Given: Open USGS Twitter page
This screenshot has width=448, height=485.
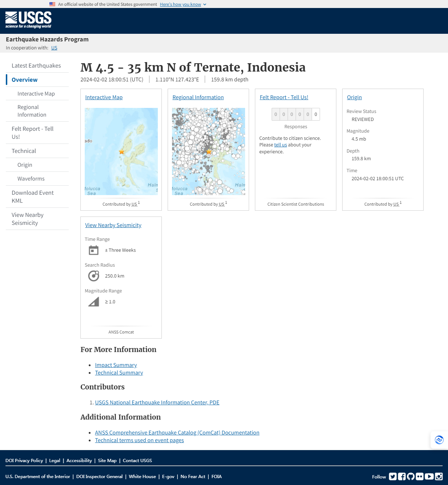Looking at the screenshot, I should [x=393, y=476].
